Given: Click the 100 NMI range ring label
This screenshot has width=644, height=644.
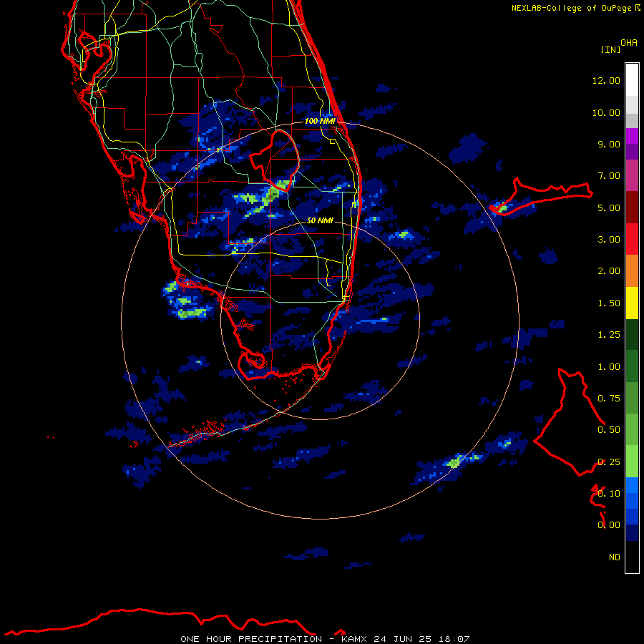Looking at the screenshot, I should 320,121.
